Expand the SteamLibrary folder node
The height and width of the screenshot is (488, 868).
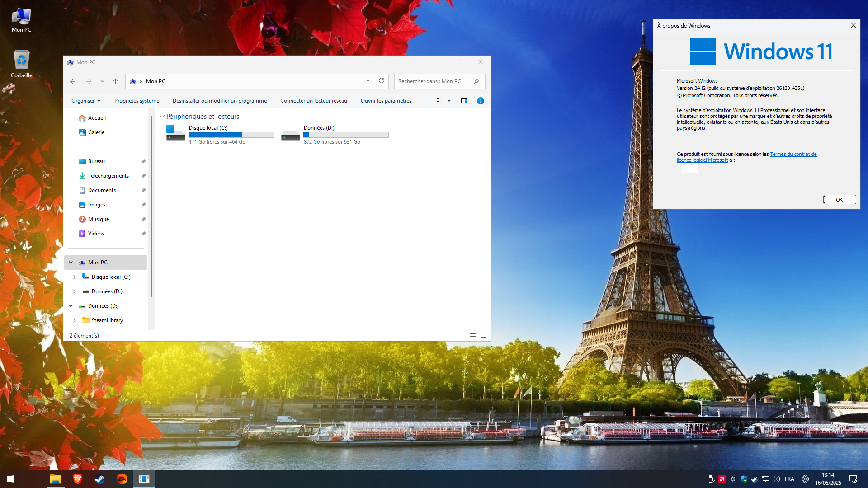(x=75, y=320)
